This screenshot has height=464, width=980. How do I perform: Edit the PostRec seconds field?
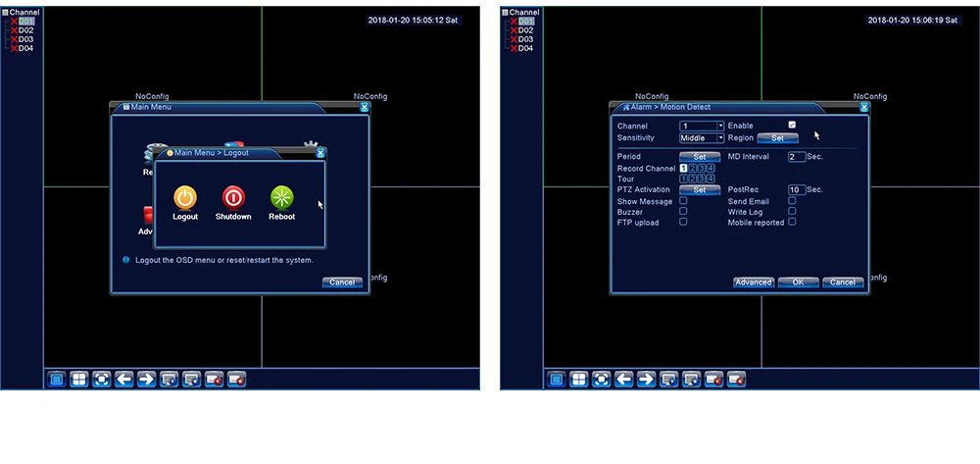(x=797, y=189)
